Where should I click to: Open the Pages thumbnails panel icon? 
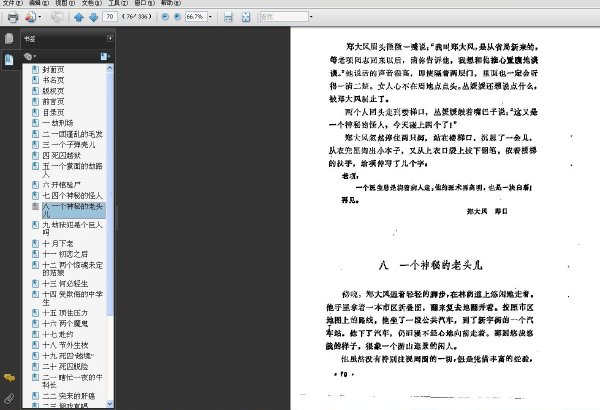pyautogui.click(x=9, y=38)
